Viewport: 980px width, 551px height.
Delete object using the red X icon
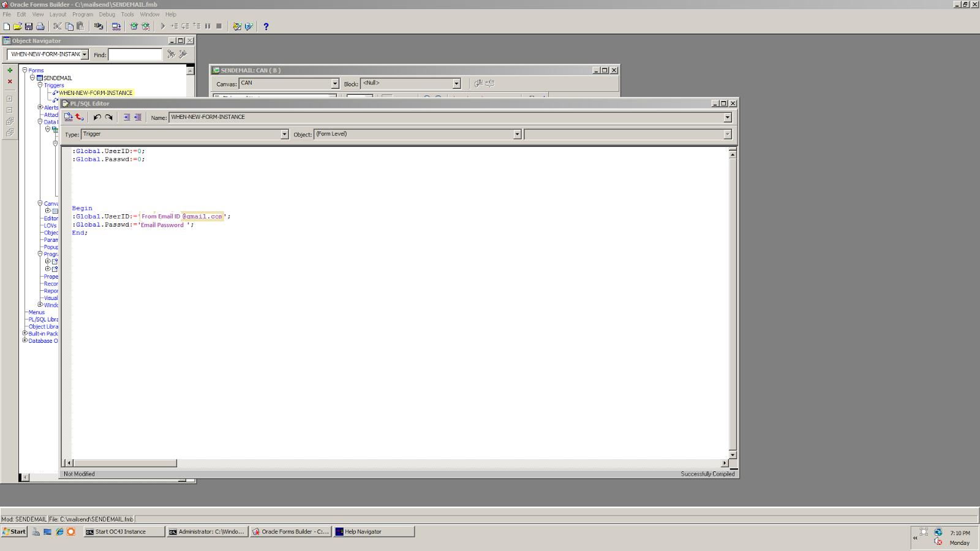9,81
